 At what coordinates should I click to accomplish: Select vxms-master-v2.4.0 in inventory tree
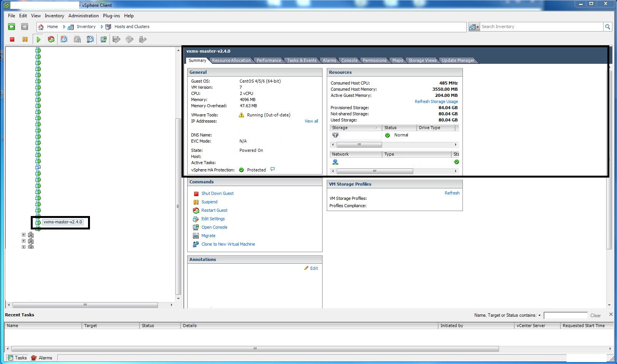63,222
